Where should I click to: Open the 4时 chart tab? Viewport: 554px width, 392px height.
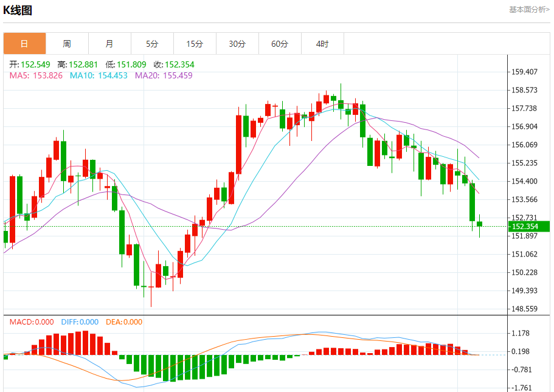322,44
